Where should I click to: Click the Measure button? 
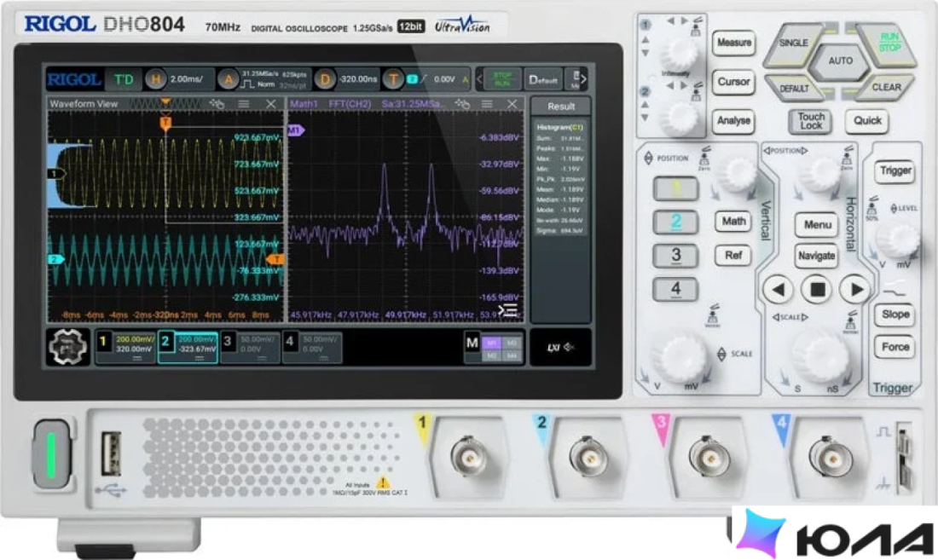coord(734,43)
